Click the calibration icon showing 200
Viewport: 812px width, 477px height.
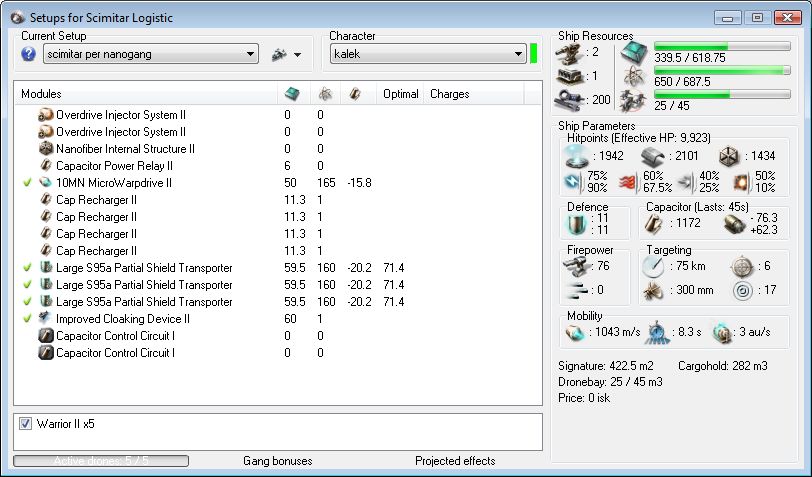[569, 99]
